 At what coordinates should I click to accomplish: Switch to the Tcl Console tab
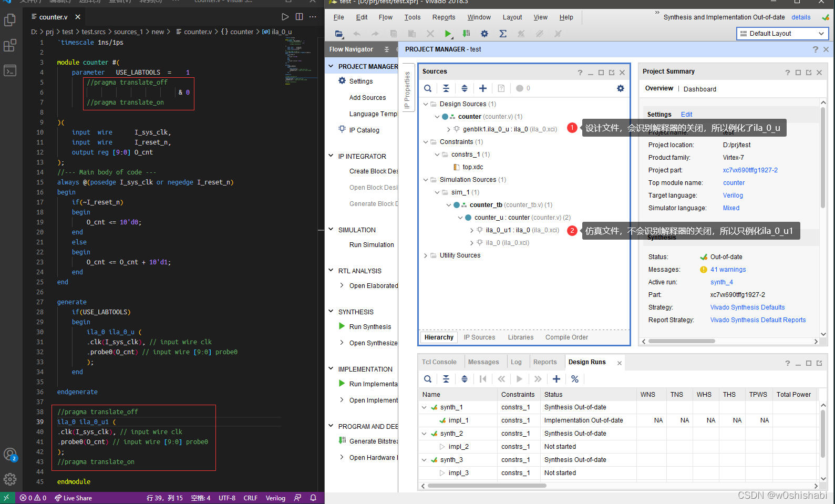point(439,362)
